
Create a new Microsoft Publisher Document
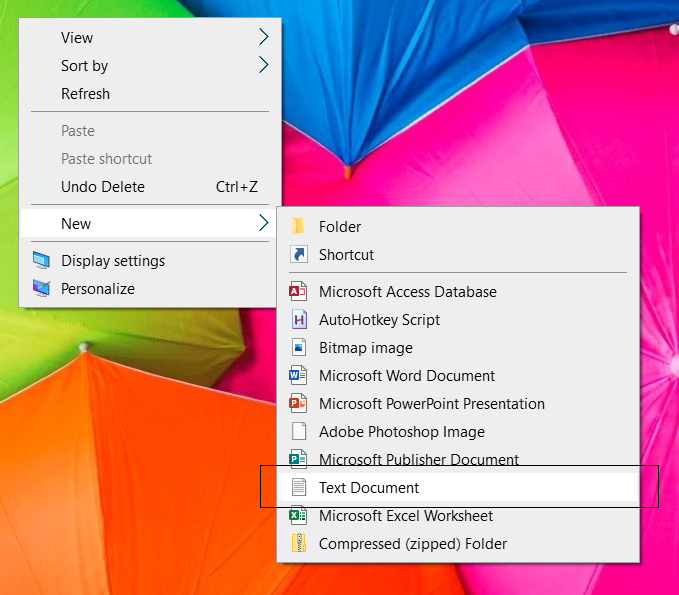(x=458, y=459)
